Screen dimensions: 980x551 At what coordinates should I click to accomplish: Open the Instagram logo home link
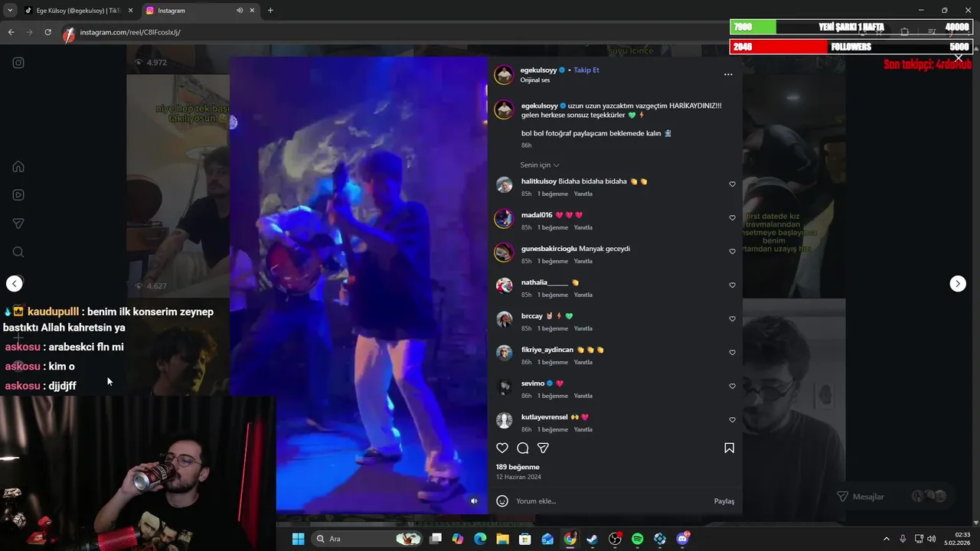coord(18,63)
